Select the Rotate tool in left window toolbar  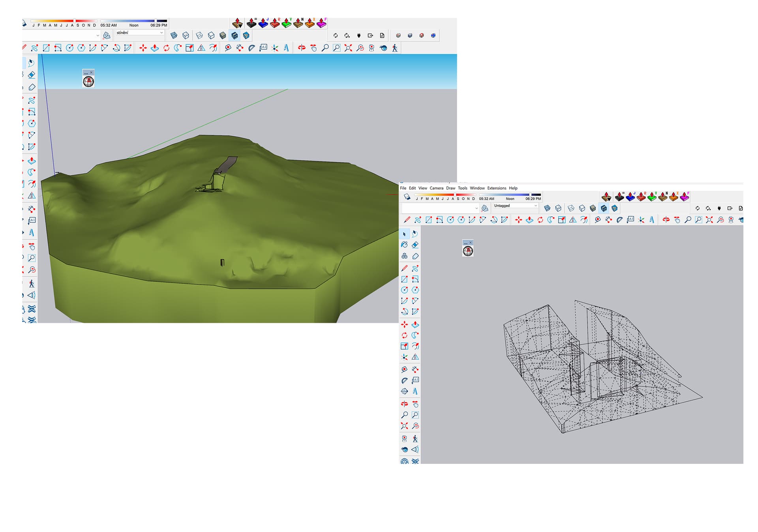(x=166, y=48)
